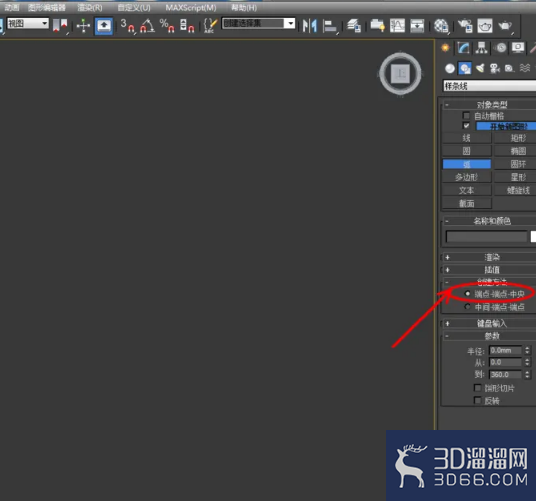Click the Render Production teapot icon
The width and height of the screenshot is (536, 501).
click(x=505, y=26)
